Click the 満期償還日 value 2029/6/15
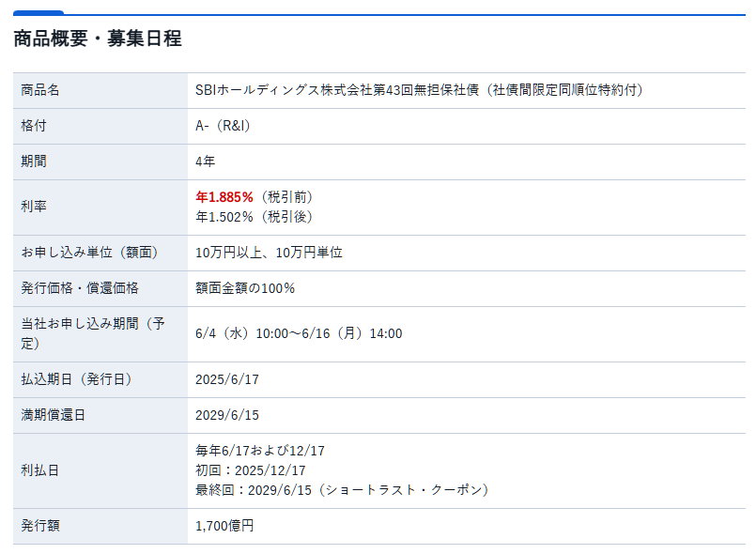This screenshot has height=554, width=756. [x=227, y=415]
